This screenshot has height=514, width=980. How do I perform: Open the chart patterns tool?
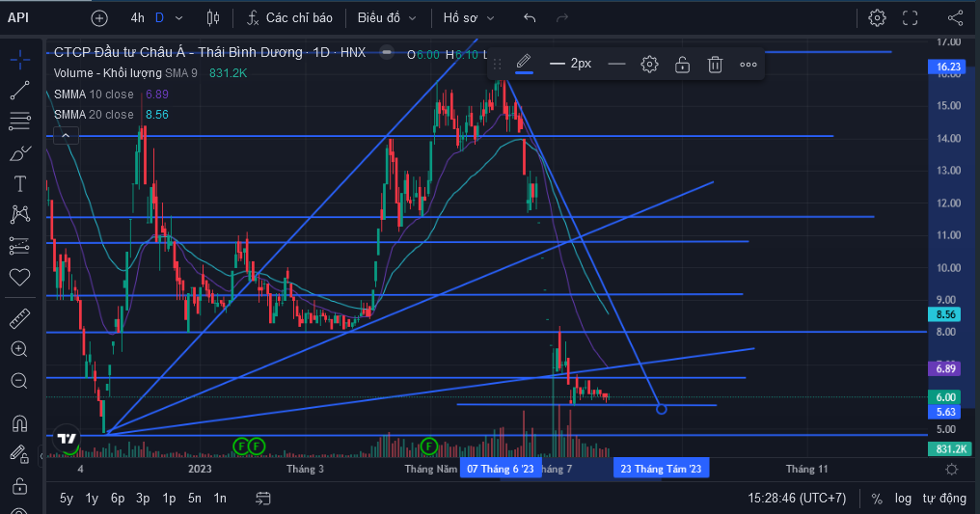coord(20,214)
